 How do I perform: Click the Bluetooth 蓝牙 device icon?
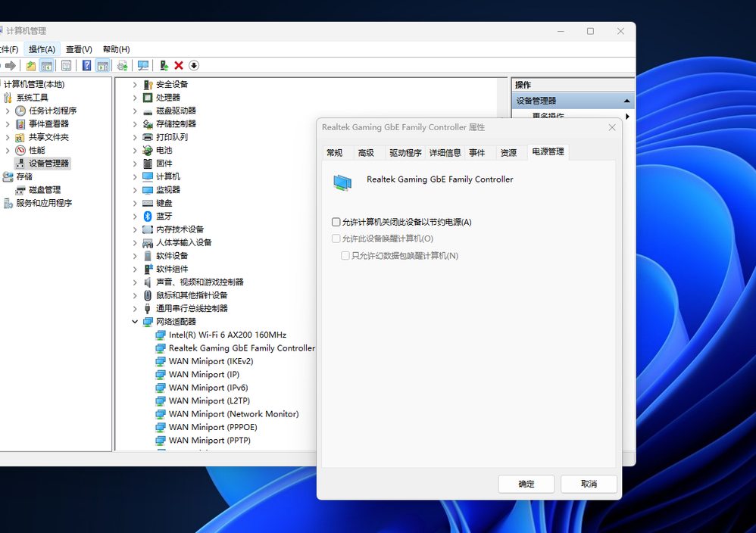point(148,217)
